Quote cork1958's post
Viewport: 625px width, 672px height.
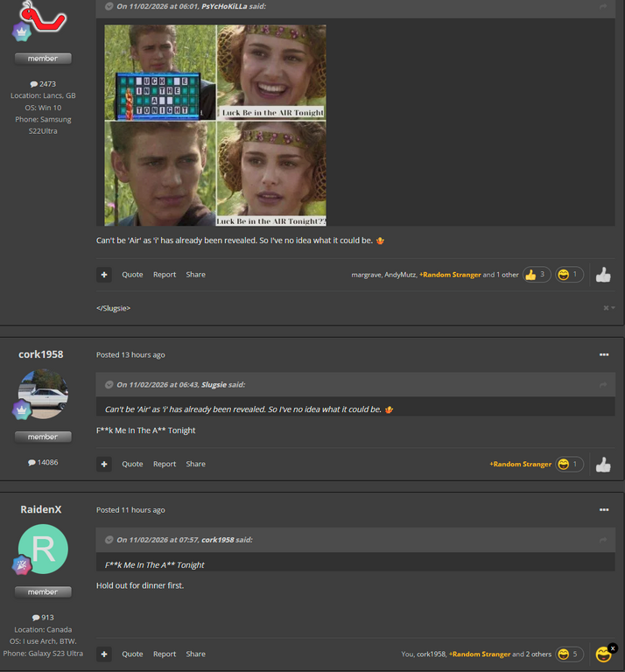click(x=132, y=464)
